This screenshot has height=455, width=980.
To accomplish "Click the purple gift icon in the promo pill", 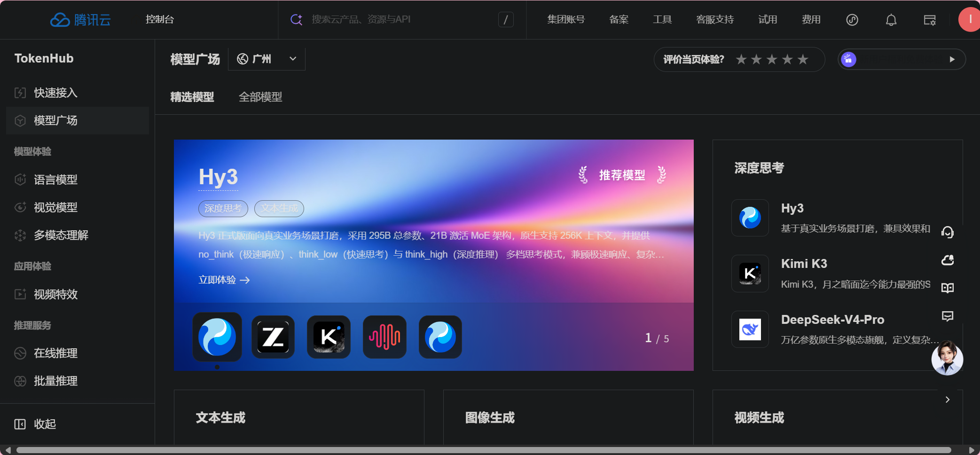I will pos(848,59).
